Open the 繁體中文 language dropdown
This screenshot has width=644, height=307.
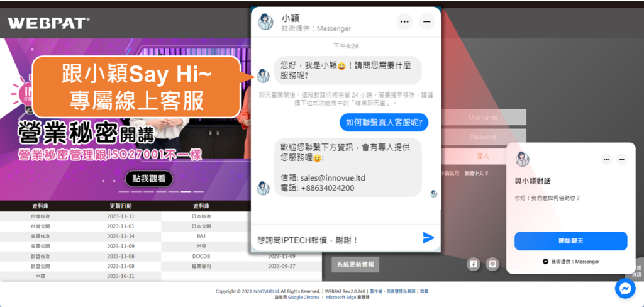[x=477, y=173]
